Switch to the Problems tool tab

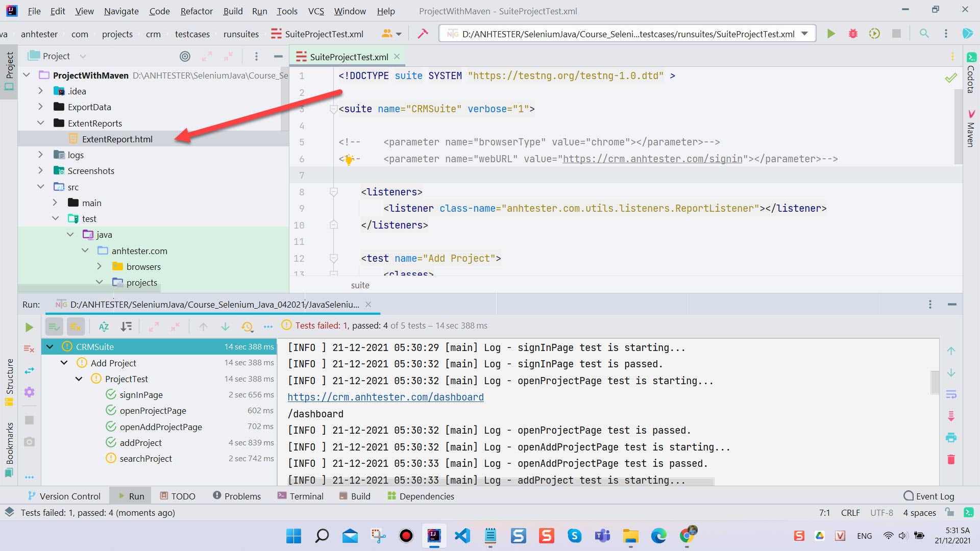tap(237, 496)
